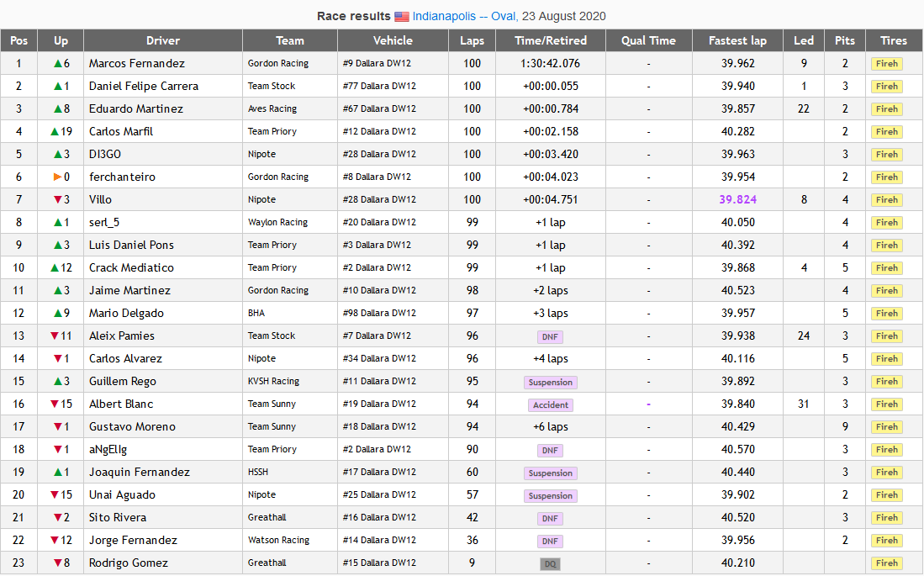
Task: Click the Team column header
Action: point(290,40)
